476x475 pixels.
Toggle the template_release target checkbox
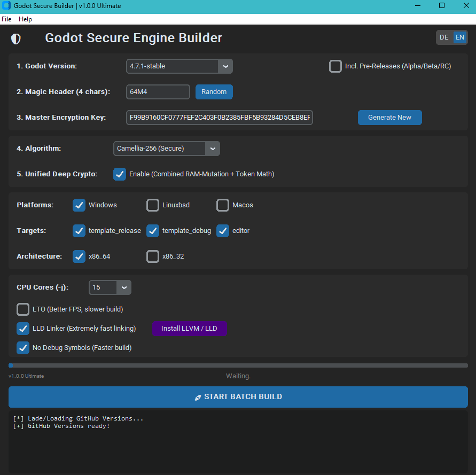[79, 231]
